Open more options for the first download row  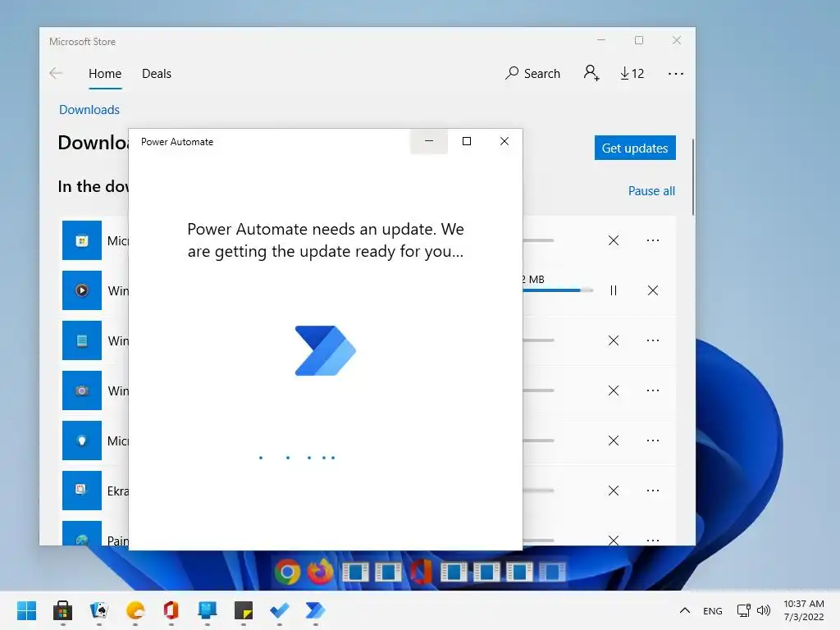[x=652, y=240]
